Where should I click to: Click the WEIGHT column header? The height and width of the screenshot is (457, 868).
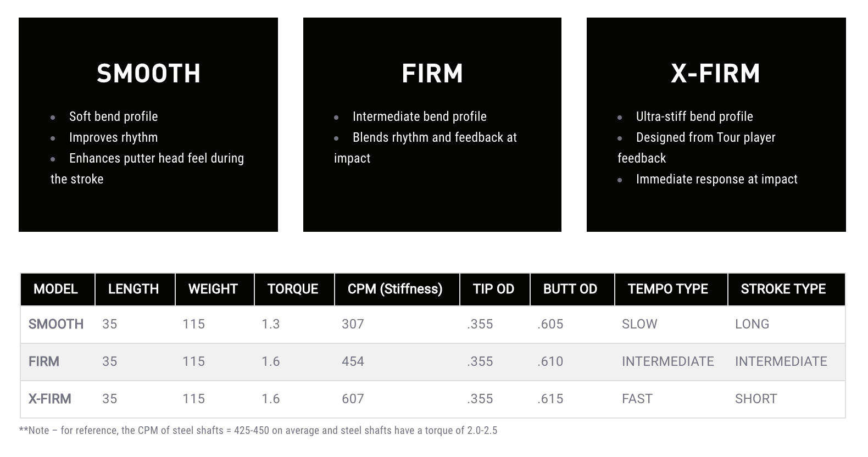213,289
